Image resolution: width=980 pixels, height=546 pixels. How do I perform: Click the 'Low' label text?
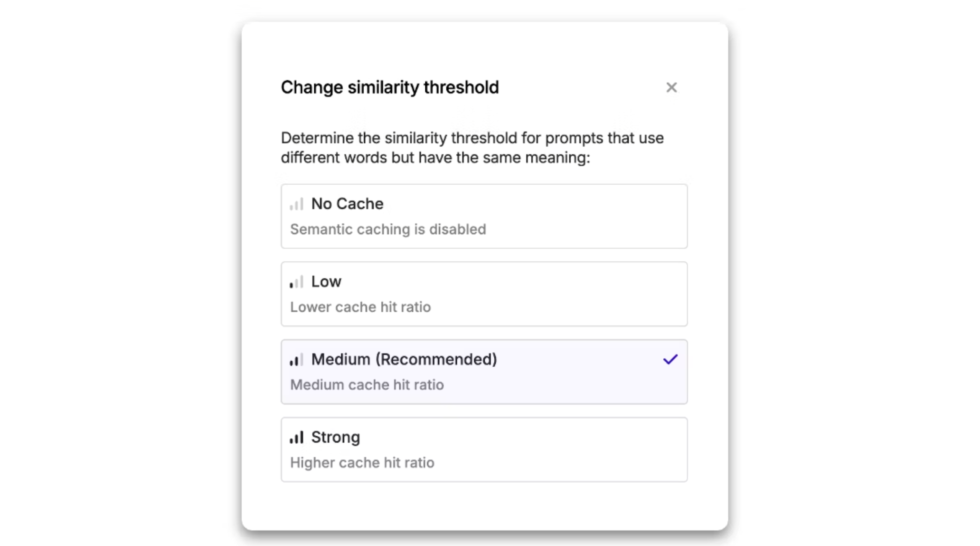326,282
